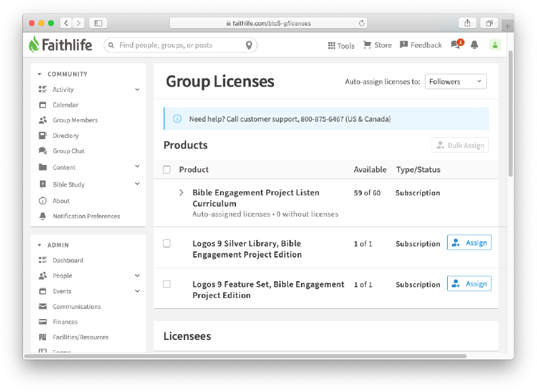
Task: Collapse the Community section
Action: pos(39,74)
